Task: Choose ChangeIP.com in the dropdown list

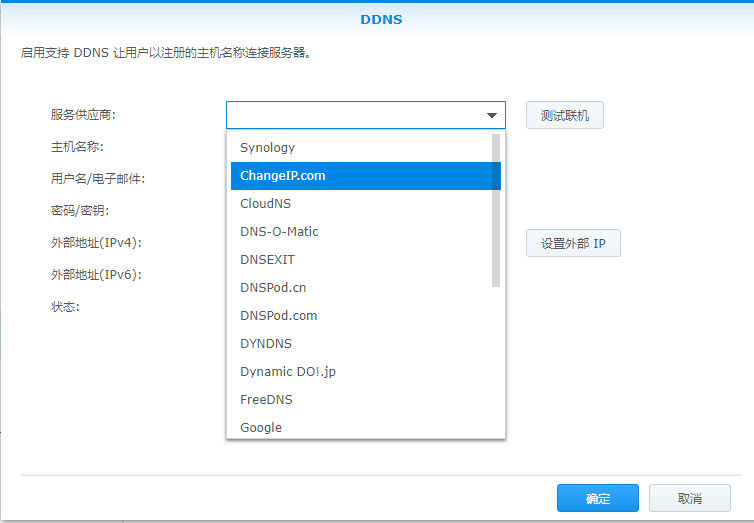Action: tap(366, 176)
